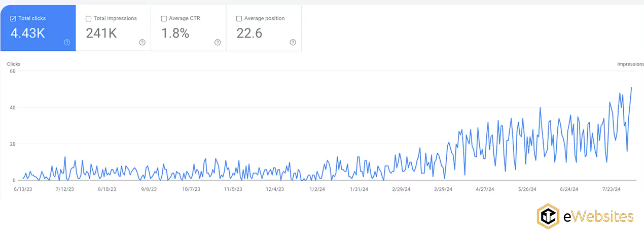Screen dimensions: 644x234
Task: Click the 6/13/23 date label
Action: tap(22, 189)
